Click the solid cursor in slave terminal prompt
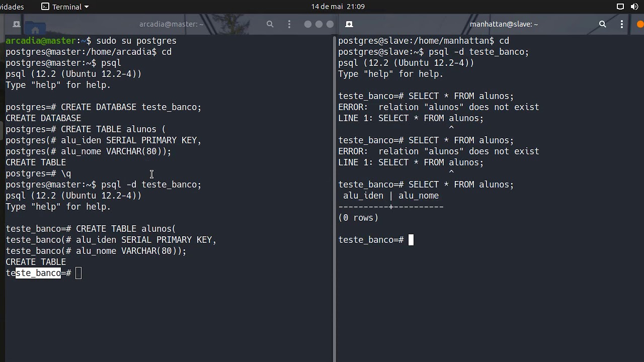The width and height of the screenshot is (644, 362). tap(411, 240)
